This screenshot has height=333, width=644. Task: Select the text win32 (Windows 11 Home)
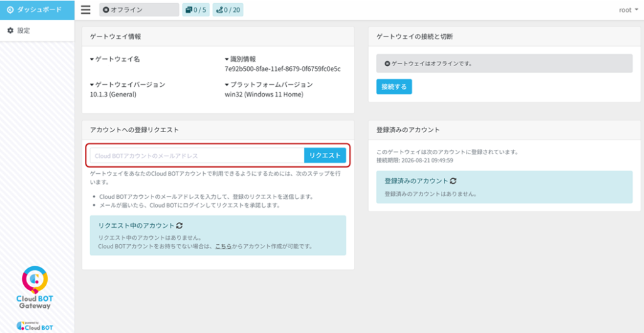[x=264, y=94]
